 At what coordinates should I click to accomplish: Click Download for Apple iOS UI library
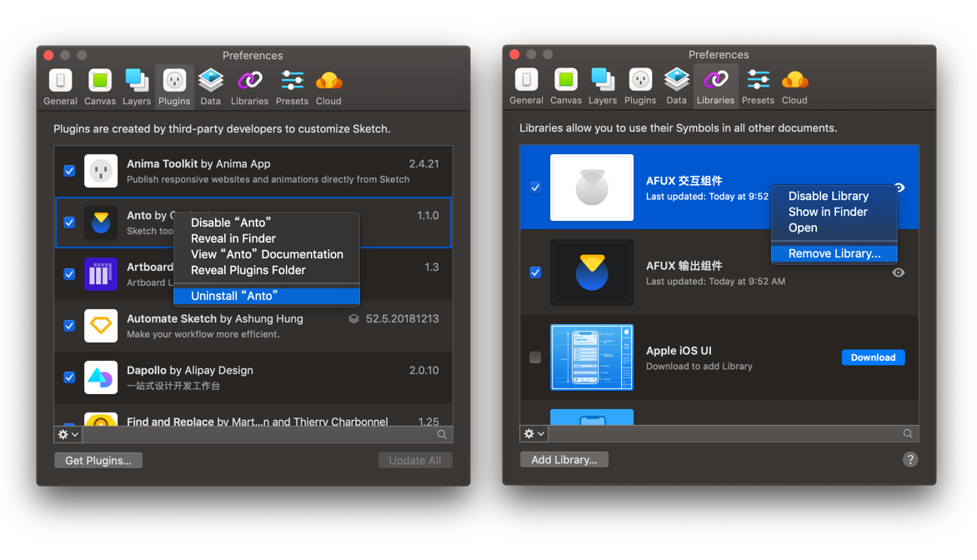[873, 357]
